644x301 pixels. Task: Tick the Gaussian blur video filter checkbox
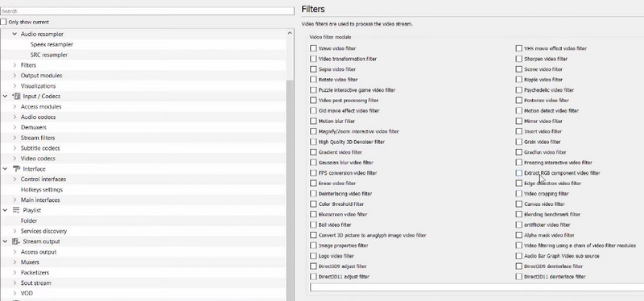click(x=313, y=163)
